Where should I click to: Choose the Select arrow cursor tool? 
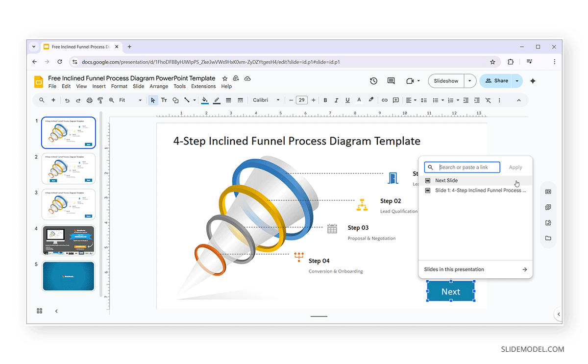pyautogui.click(x=153, y=100)
